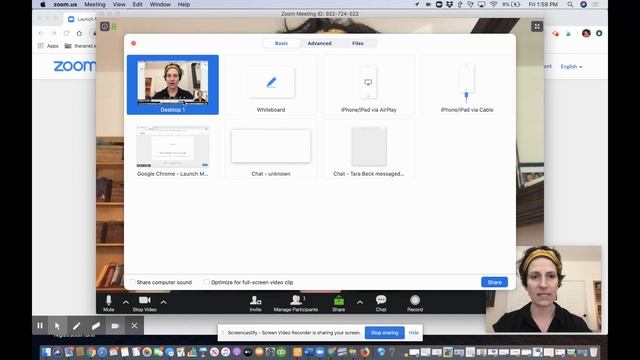Click the self-view video thumbnail
Viewport: 640px width, 360px height.
point(543,289)
